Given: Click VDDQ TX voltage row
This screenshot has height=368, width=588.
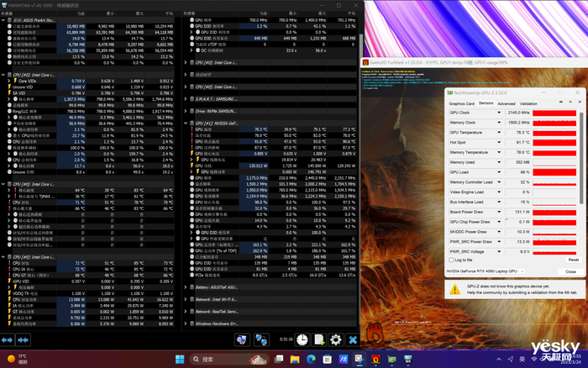Looking at the screenshot, I should [87, 293].
